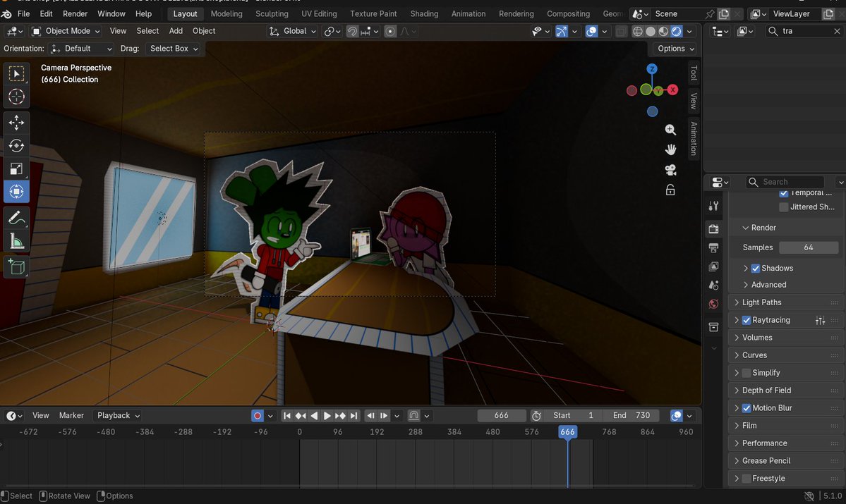Viewport: 846px width, 504px height.
Task: Switch to the Modeling workspace tab
Action: click(226, 13)
